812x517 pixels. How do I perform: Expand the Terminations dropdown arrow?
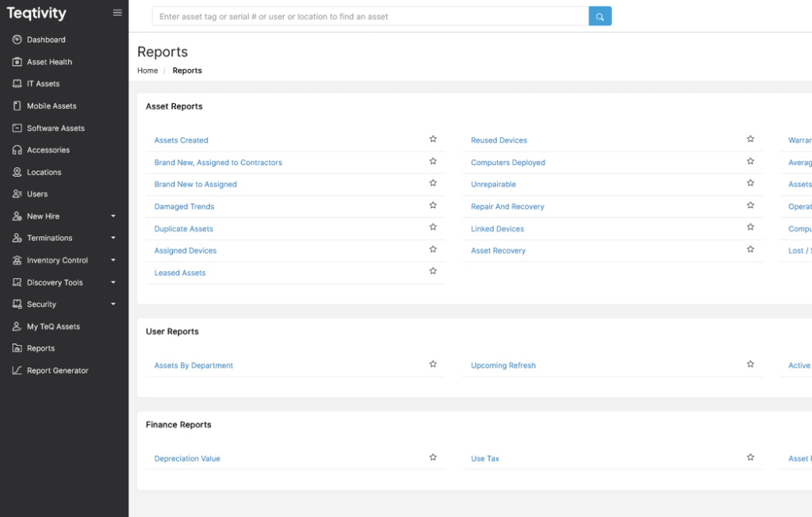pos(113,238)
